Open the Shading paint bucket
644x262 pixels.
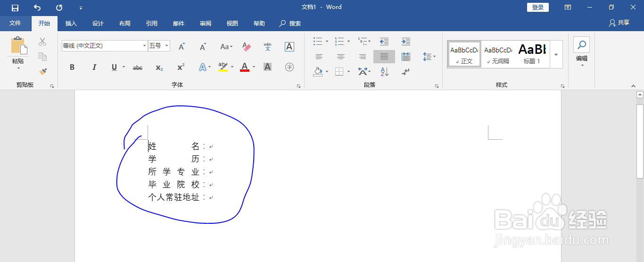(318, 72)
